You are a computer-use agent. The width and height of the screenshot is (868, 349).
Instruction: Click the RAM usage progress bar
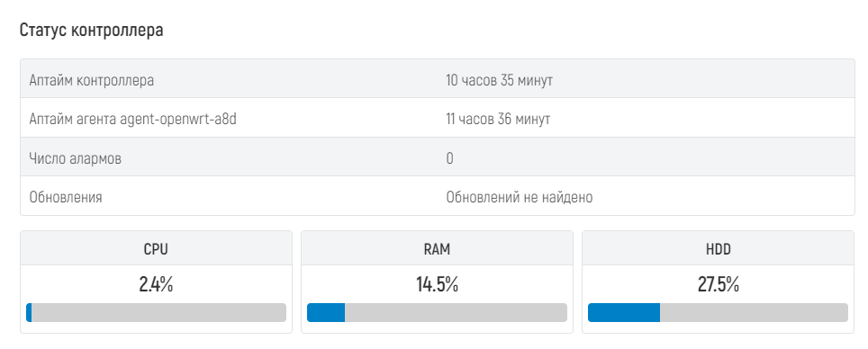[438, 312]
